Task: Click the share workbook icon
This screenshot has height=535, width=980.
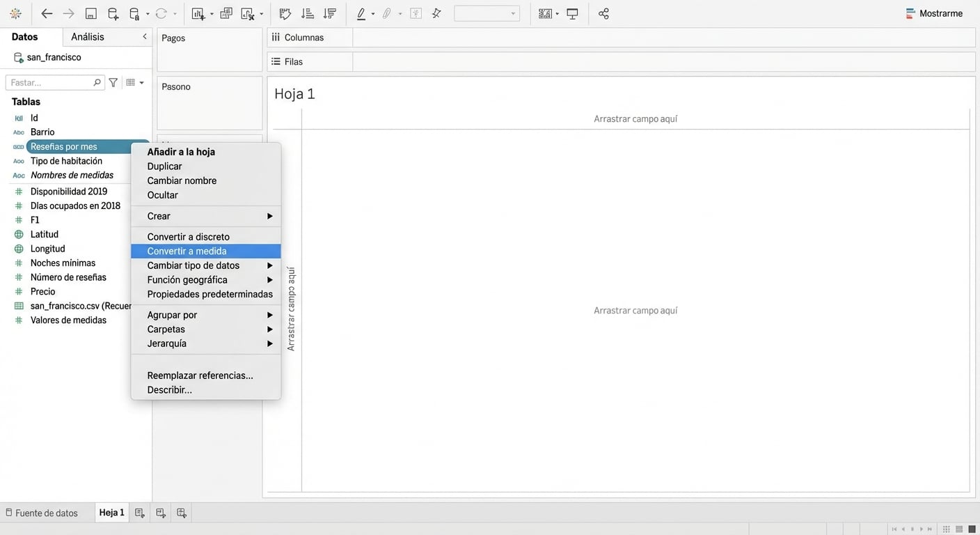Action: click(603, 14)
